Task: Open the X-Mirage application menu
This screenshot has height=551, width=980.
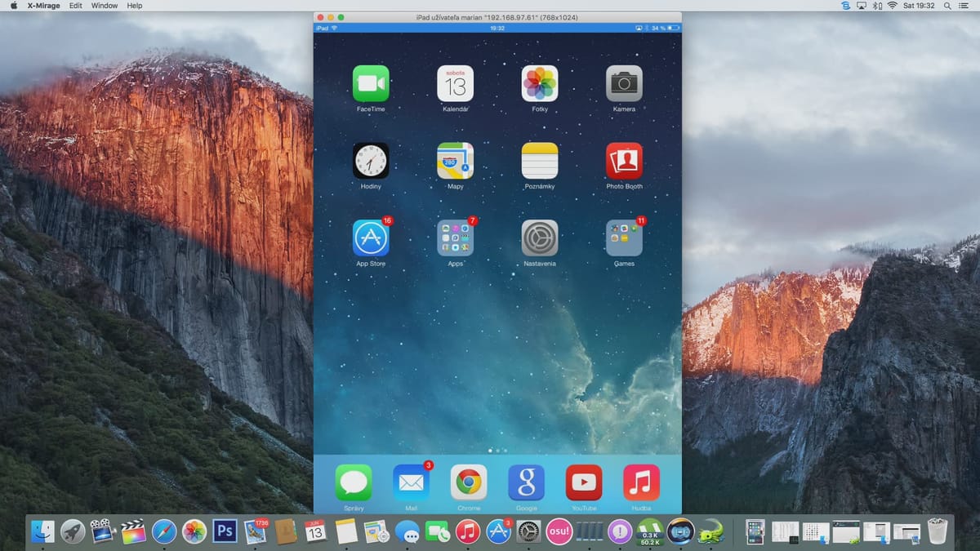Action: coord(43,6)
